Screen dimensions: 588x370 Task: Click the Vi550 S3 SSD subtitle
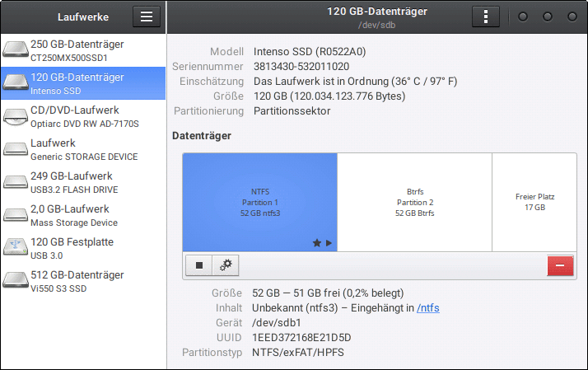tap(58, 288)
